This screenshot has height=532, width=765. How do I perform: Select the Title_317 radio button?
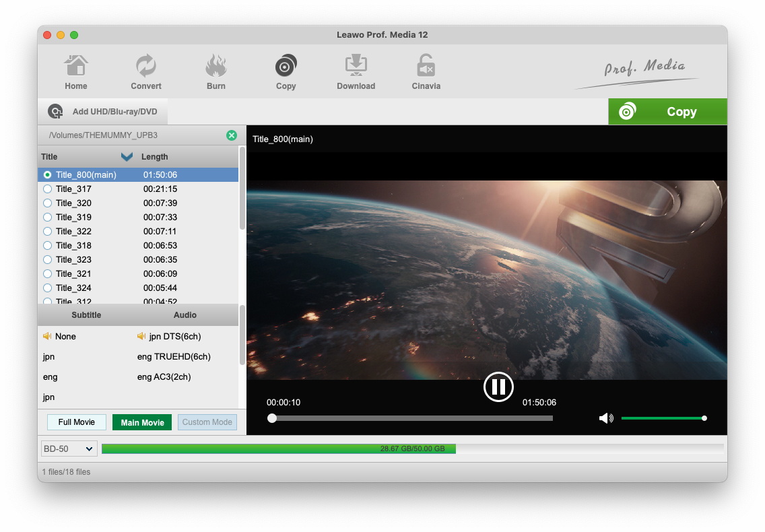(47, 189)
